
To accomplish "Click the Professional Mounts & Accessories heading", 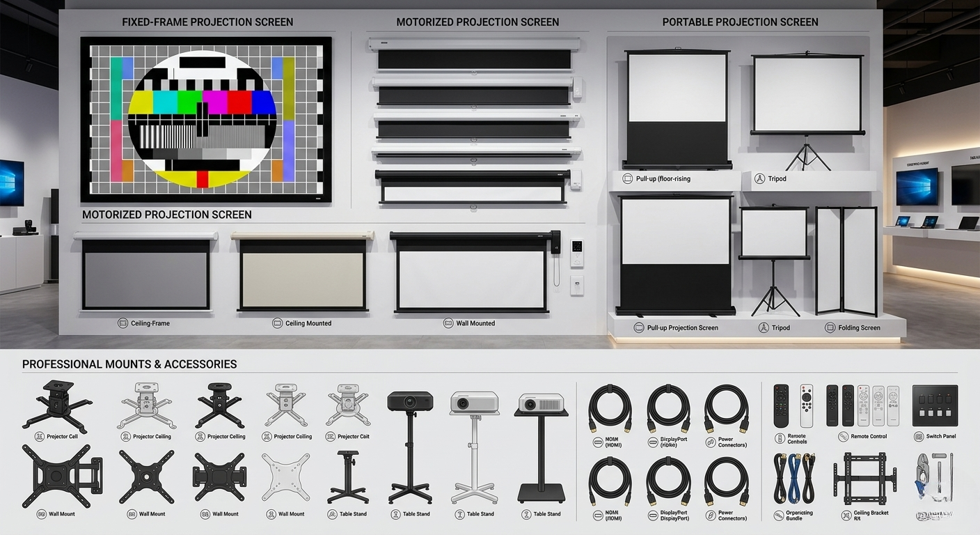I will pyautogui.click(x=129, y=364).
